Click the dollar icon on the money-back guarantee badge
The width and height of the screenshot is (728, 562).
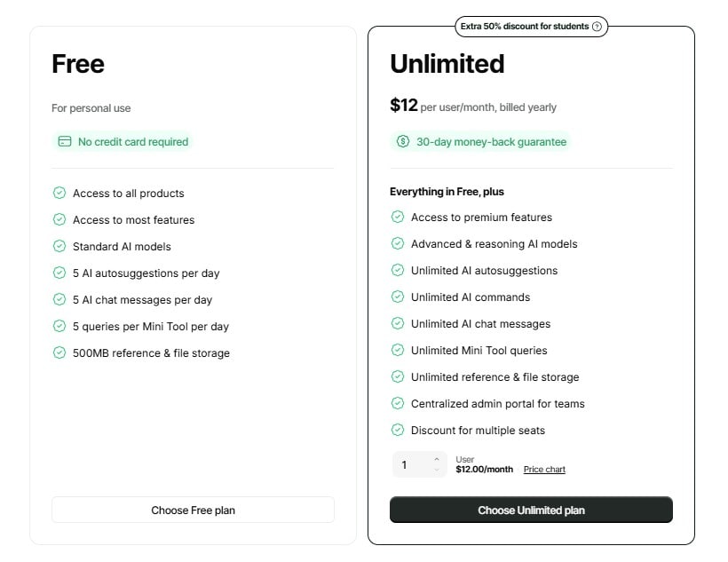402,141
